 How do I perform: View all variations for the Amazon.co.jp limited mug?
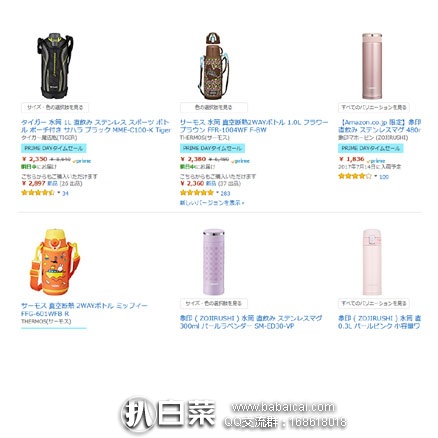coord(374,107)
